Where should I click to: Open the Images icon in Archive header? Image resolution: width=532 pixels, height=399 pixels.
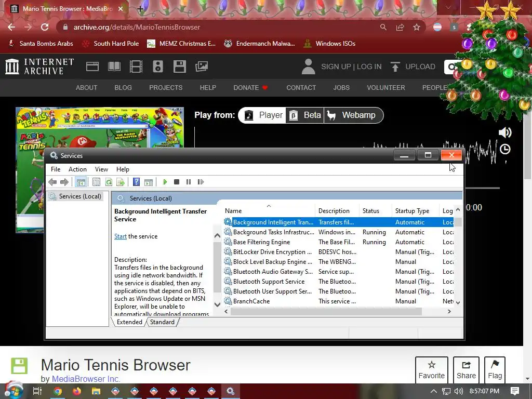coord(202,66)
